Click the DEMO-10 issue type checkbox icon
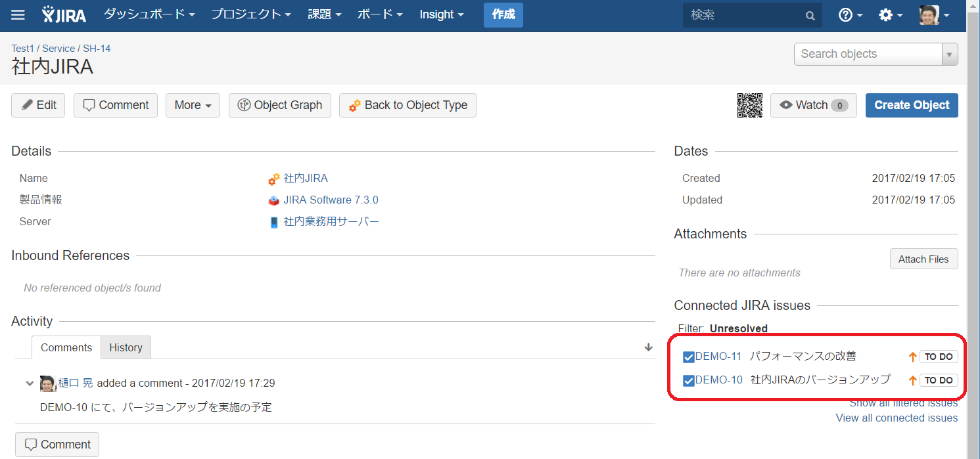Screen dimensions: 980x459 [x=689, y=380]
